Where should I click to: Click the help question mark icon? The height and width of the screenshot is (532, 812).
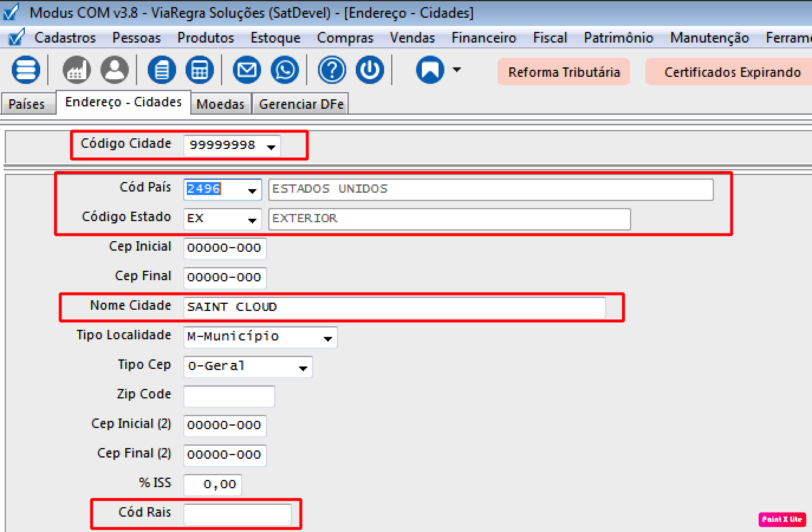(332, 70)
